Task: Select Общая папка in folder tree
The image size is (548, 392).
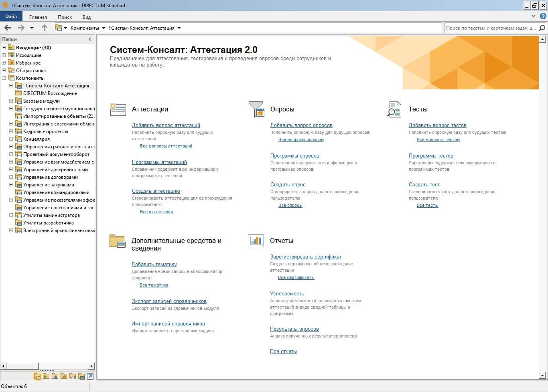Action: pyautogui.click(x=31, y=70)
